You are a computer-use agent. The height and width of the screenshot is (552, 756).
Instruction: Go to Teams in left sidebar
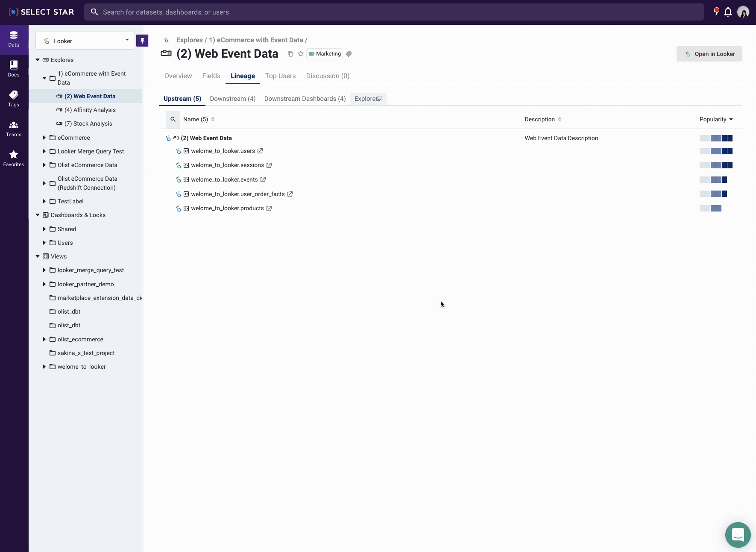(x=14, y=128)
